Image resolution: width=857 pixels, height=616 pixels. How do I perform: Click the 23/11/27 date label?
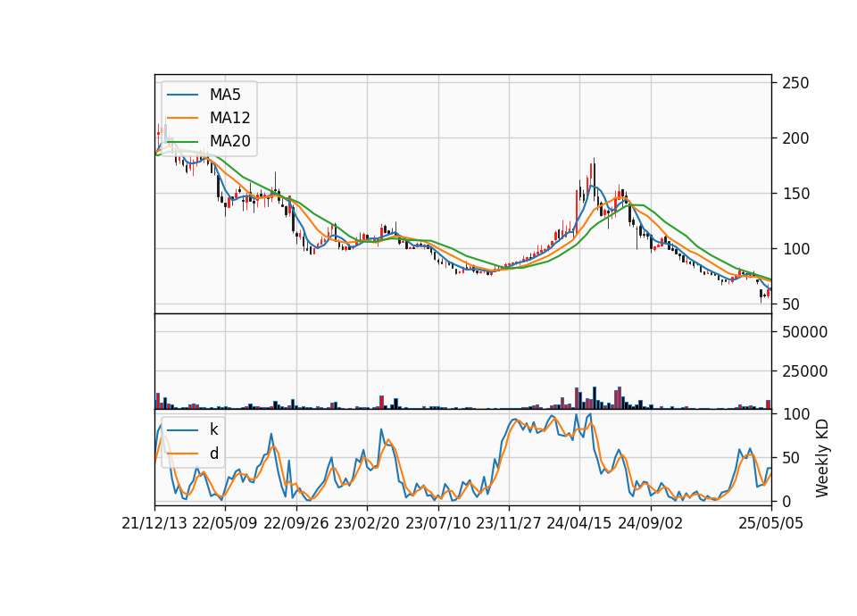[x=509, y=523]
